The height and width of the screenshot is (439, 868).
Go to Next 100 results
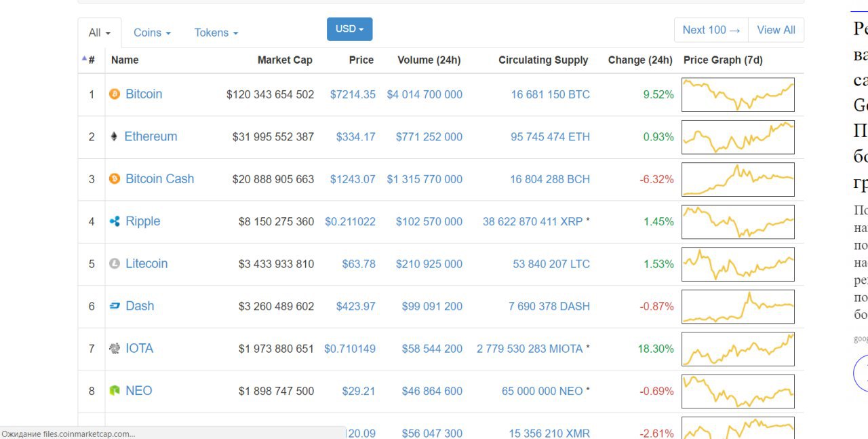coord(711,30)
